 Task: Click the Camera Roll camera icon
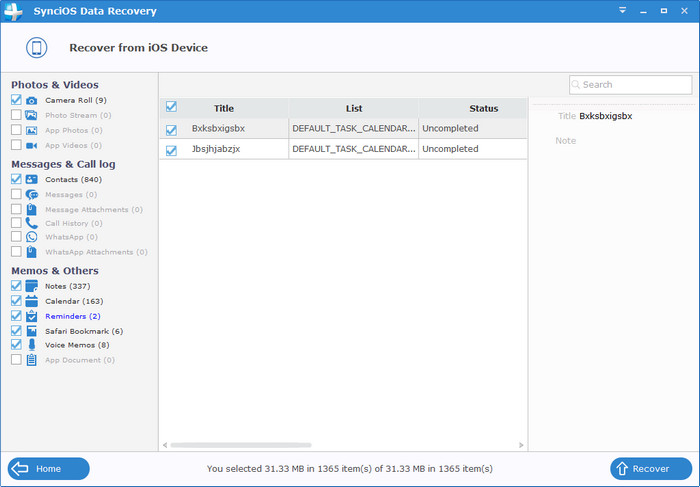pos(31,100)
